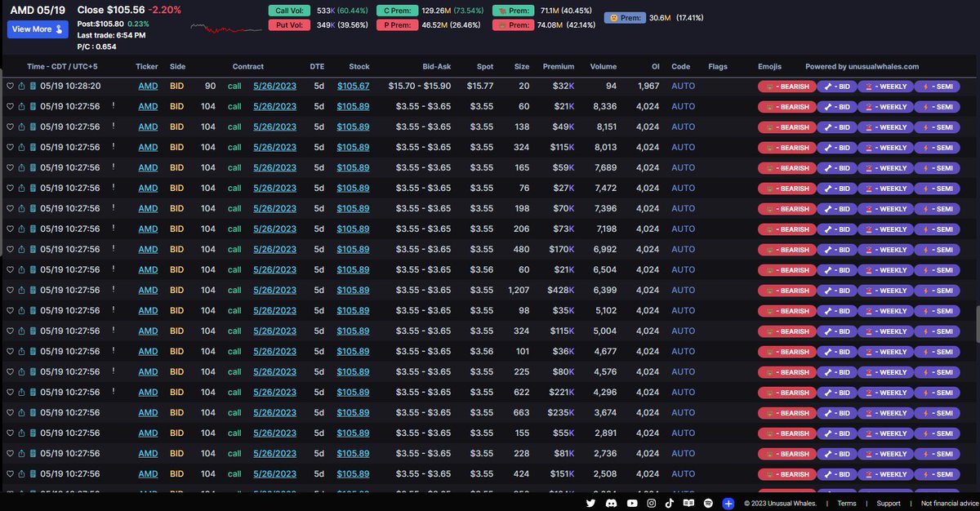Click the alert exclamation mark in volume 7,396 row
This screenshot has width=980, height=511.
click(114, 207)
